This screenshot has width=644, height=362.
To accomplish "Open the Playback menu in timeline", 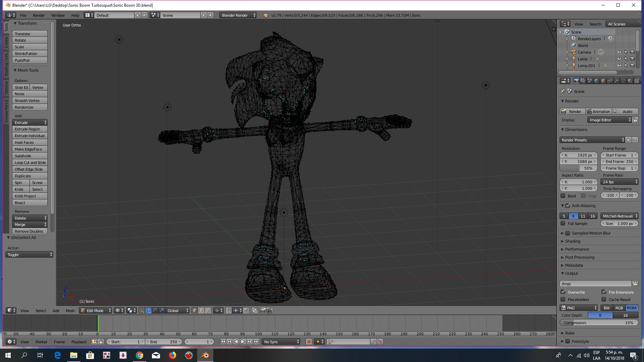I will 79,342.
